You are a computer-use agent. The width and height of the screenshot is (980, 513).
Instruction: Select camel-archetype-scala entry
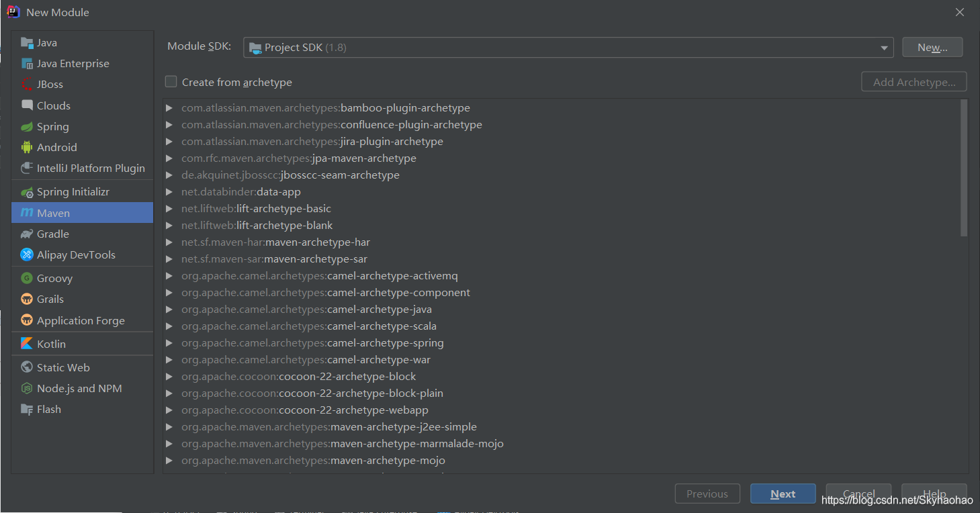[309, 326]
